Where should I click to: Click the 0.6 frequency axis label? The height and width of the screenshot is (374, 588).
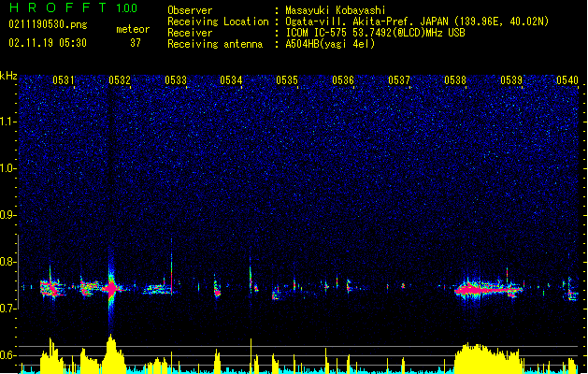click(8, 355)
